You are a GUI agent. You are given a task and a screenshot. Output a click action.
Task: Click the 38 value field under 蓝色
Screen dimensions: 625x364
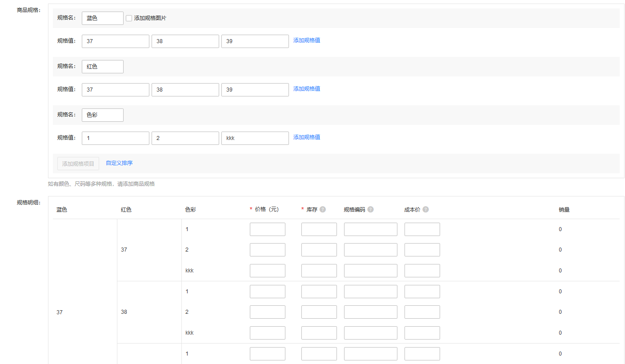tap(185, 41)
